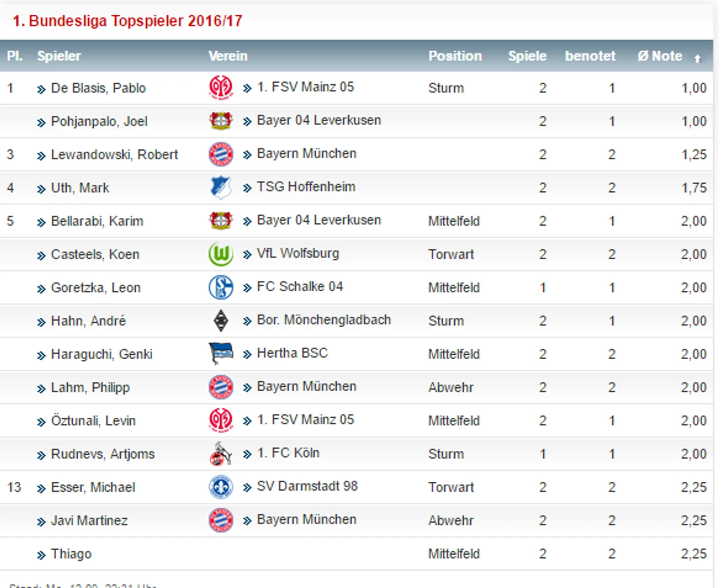Click the Verein column header
This screenshot has height=588, width=719.
pyautogui.click(x=228, y=56)
